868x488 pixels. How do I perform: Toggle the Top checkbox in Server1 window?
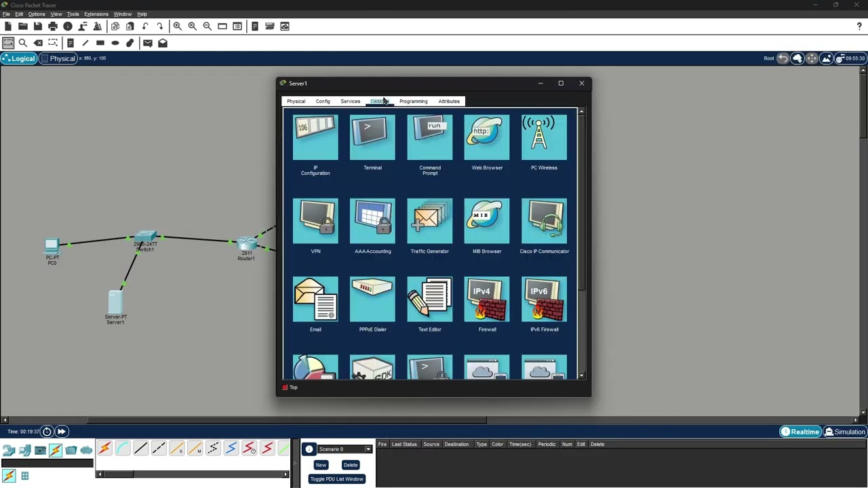click(x=285, y=387)
